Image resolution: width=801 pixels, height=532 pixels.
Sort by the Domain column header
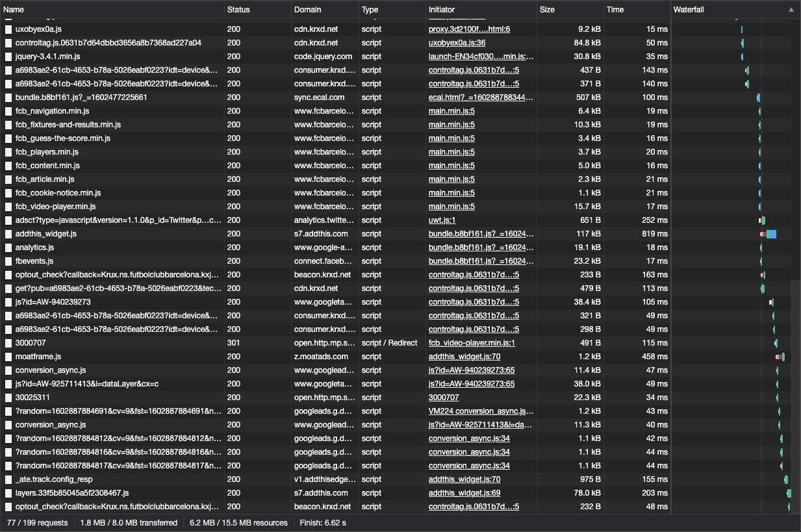pyautogui.click(x=325, y=10)
